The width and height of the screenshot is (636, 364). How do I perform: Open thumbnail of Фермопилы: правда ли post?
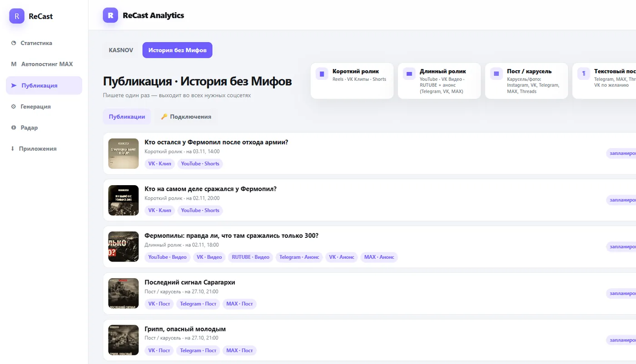pyautogui.click(x=124, y=247)
